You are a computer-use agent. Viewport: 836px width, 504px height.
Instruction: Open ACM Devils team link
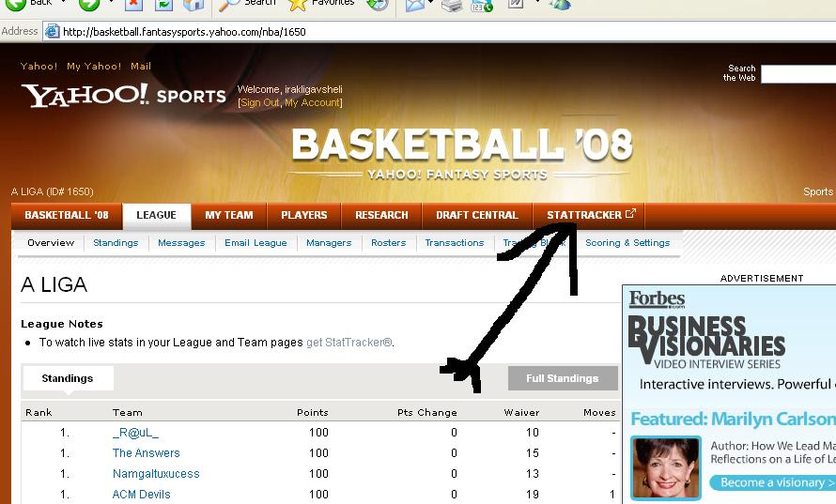point(141,495)
